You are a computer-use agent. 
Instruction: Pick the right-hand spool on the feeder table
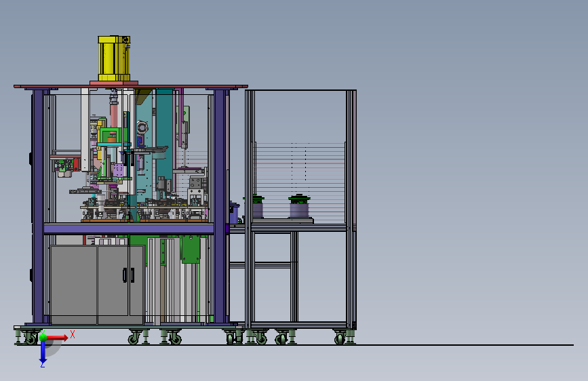point(299,207)
